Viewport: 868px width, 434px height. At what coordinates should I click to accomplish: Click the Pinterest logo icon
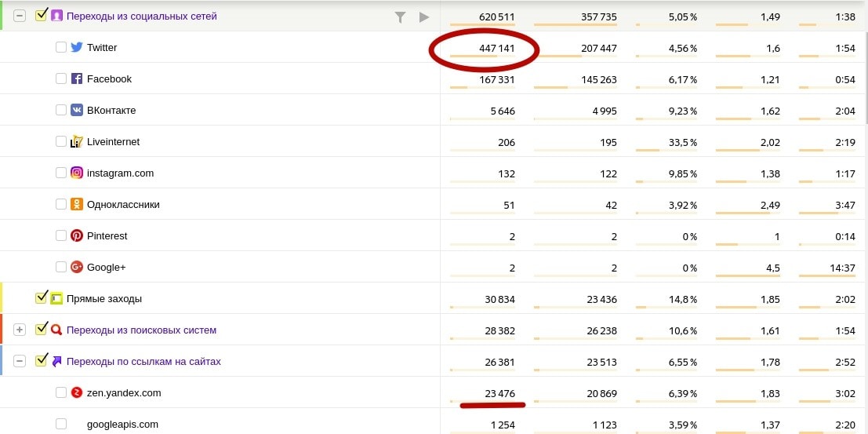tap(77, 235)
